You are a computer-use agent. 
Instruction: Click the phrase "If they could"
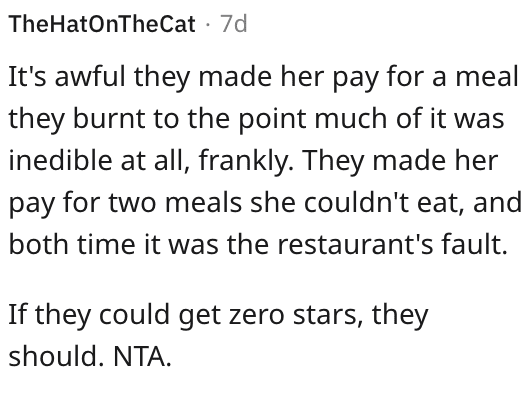pos(89,315)
